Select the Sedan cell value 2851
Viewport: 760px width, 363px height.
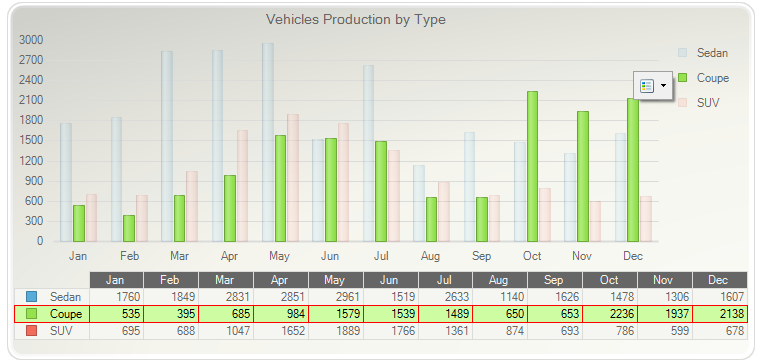[x=281, y=297]
